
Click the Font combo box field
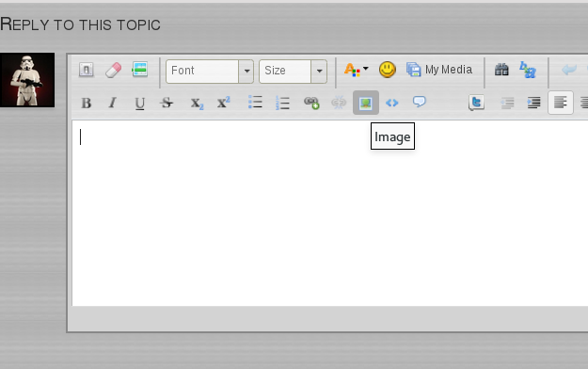(210, 71)
